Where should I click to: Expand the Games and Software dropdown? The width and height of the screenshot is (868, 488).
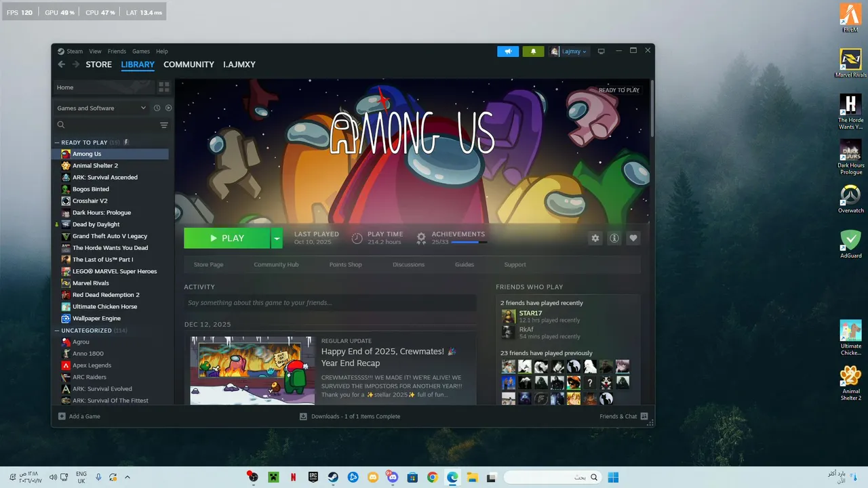(101, 108)
